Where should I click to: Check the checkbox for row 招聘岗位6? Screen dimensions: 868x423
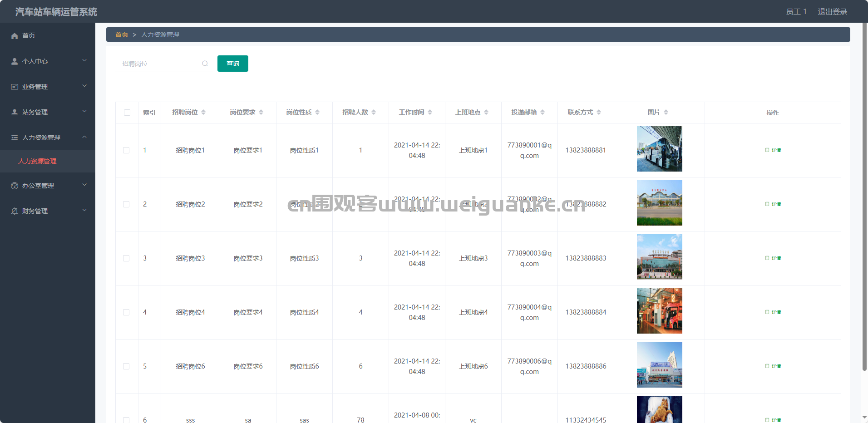[x=126, y=366]
